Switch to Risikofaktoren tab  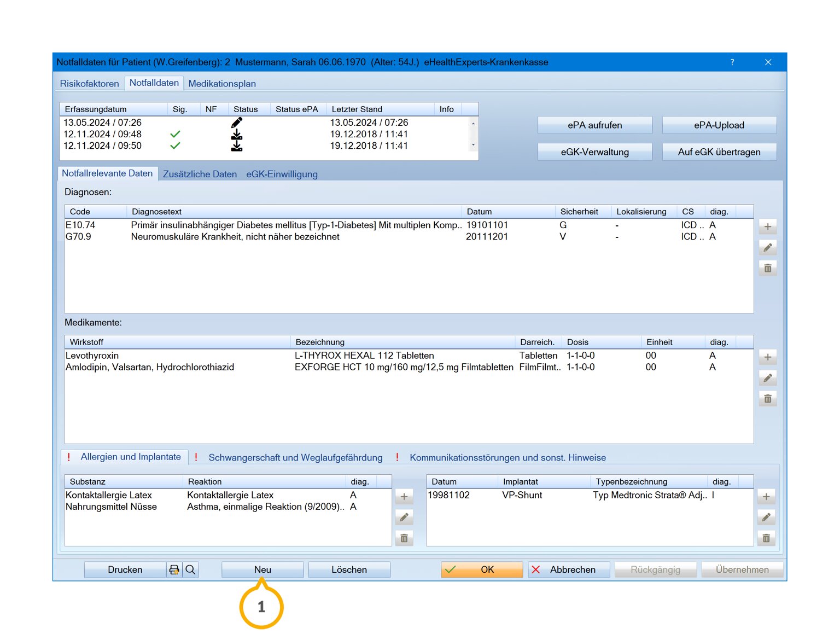(x=89, y=84)
